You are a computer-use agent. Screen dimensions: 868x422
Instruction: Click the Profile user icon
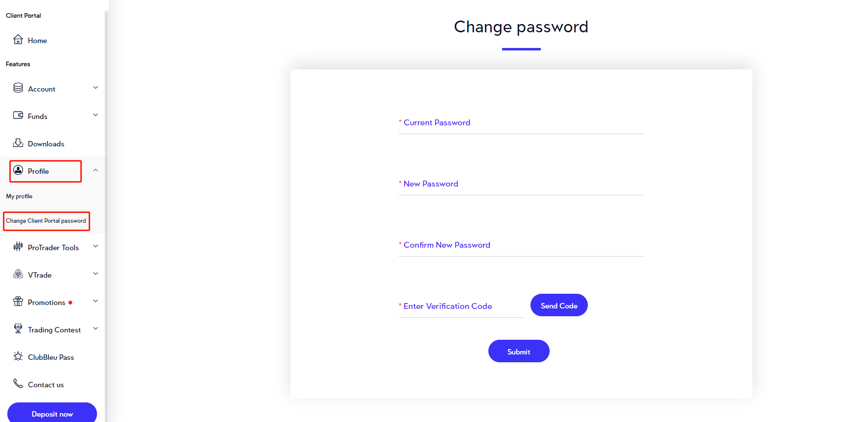point(18,170)
